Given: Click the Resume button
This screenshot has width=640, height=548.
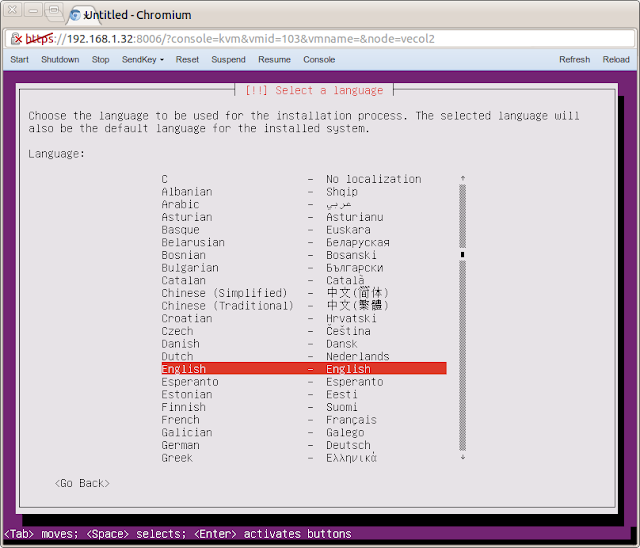Looking at the screenshot, I should coord(274,60).
